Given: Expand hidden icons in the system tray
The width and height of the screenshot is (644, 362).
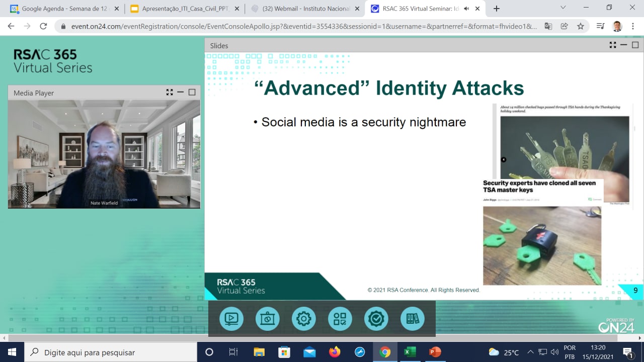Looking at the screenshot, I should coord(530,352).
